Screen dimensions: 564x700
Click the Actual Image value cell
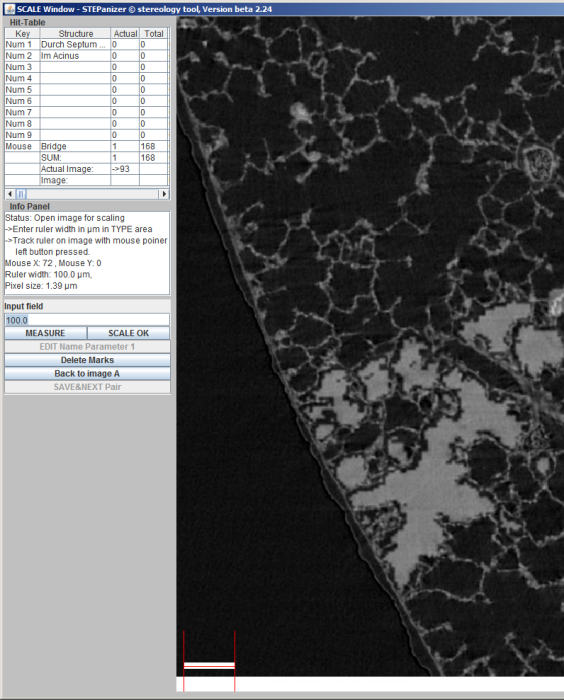pyautogui.click(x=125, y=169)
